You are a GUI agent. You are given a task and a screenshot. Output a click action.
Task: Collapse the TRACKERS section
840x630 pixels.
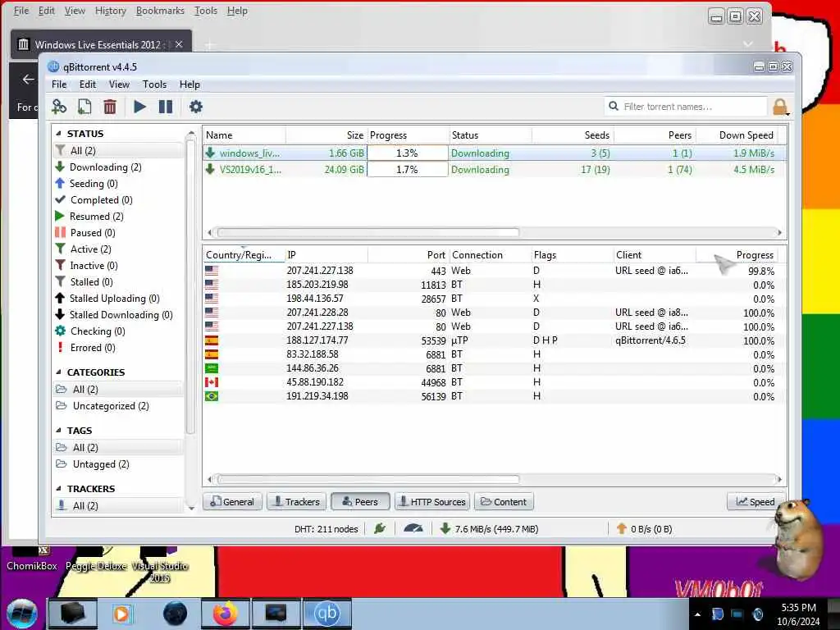[58, 489]
